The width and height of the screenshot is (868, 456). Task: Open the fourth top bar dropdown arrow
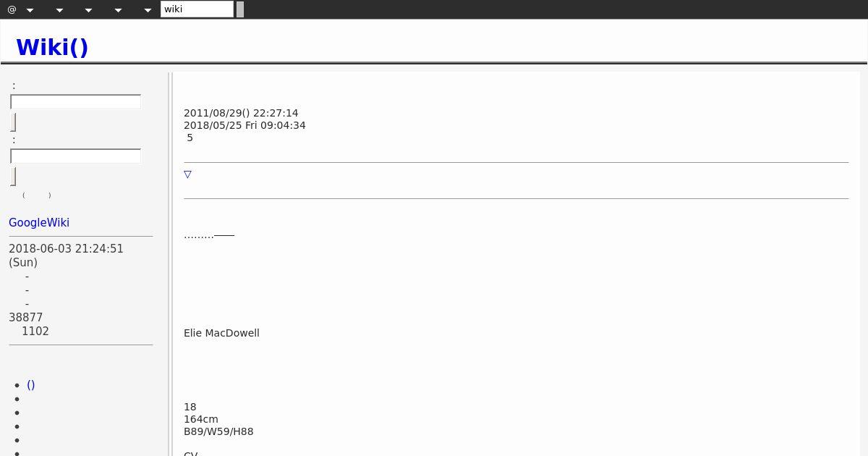tap(118, 10)
